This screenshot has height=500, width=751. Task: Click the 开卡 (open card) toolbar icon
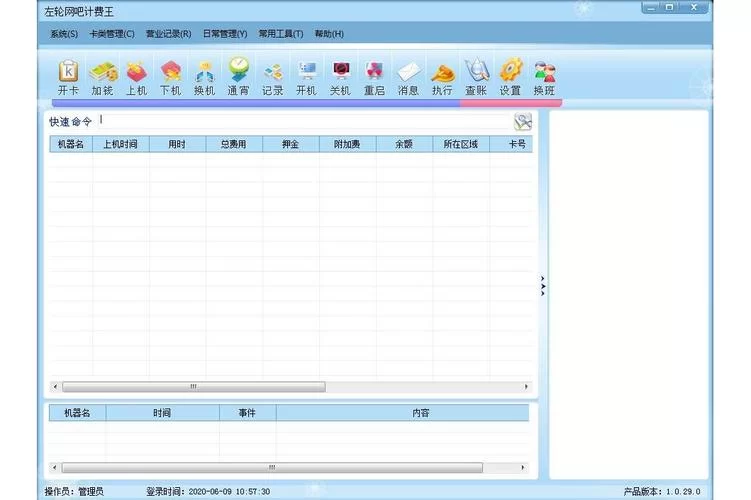coord(68,77)
